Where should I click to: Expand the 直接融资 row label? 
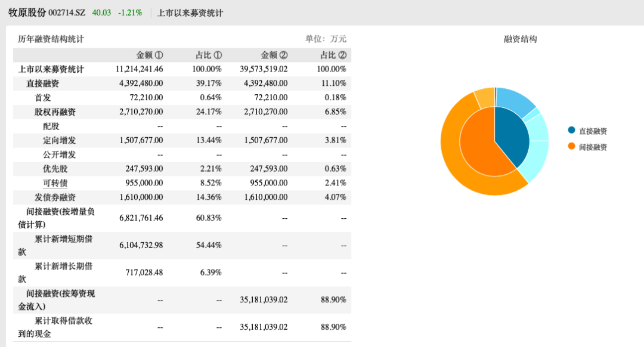(43, 83)
